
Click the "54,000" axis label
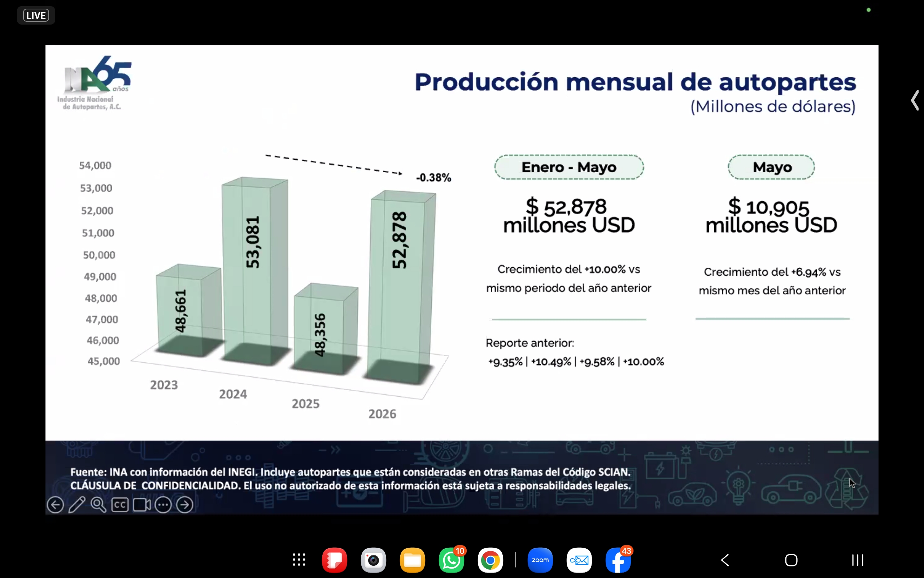point(95,165)
